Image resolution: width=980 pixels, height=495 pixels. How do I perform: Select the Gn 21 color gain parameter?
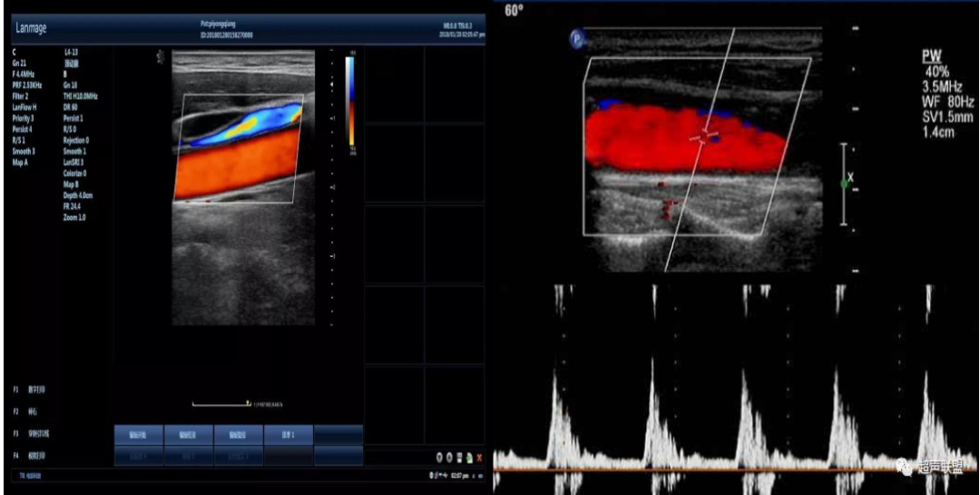[19, 63]
